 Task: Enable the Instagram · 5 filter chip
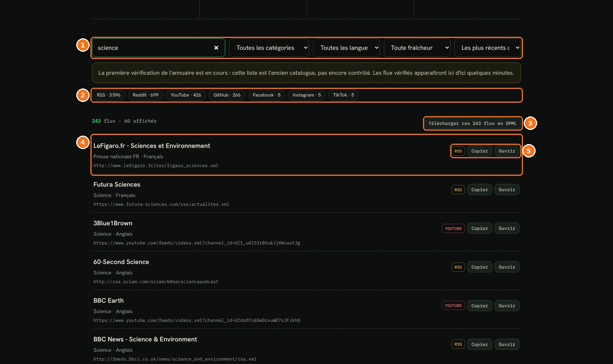pos(307,95)
